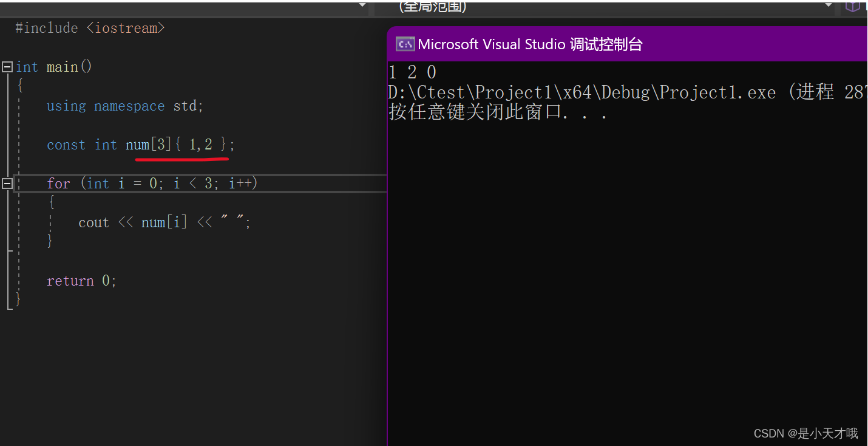Click the console window icon in title bar
Image resolution: width=868 pixels, height=446 pixels.
coord(405,44)
